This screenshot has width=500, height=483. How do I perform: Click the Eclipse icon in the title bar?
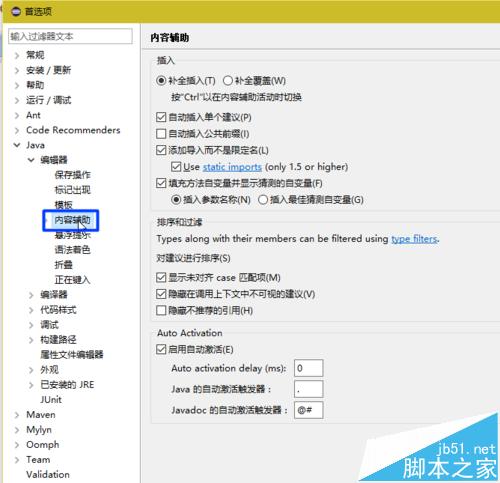tap(16, 12)
